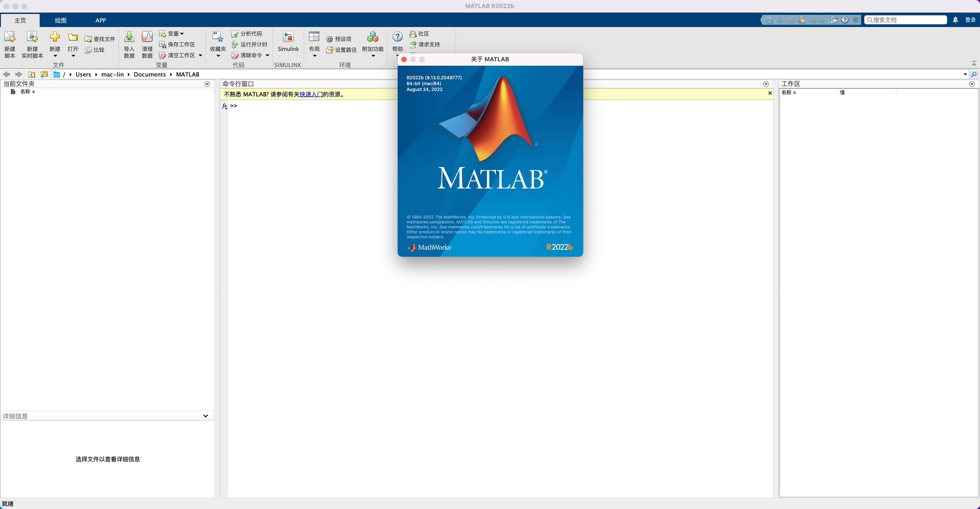980x509 pixels.
Task: Click Set Path (设置路径)
Action: (x=341, y=50)
